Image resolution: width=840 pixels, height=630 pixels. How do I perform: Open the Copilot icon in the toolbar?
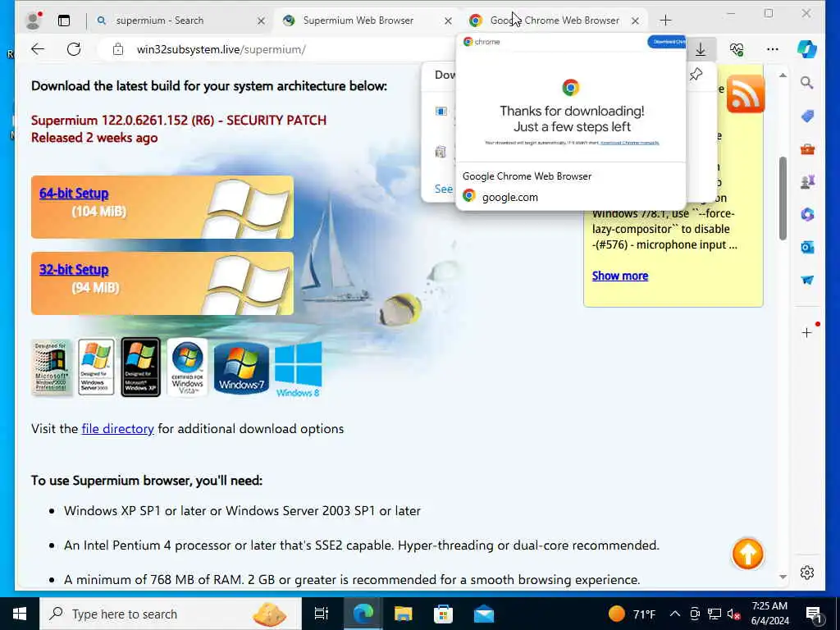pos(807,48)
